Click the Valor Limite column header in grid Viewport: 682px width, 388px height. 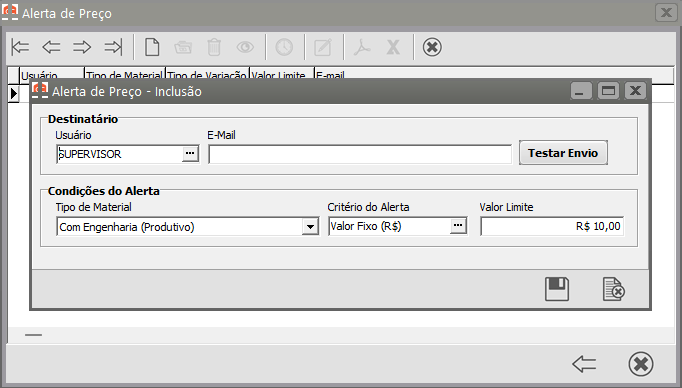[x=281, y=75]
